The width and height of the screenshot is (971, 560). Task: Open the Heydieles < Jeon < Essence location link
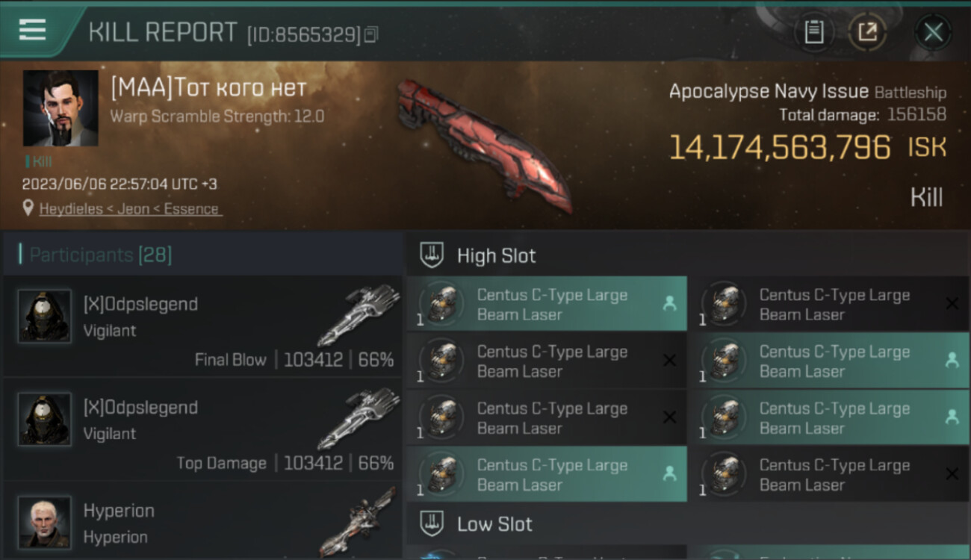[129, 209]
